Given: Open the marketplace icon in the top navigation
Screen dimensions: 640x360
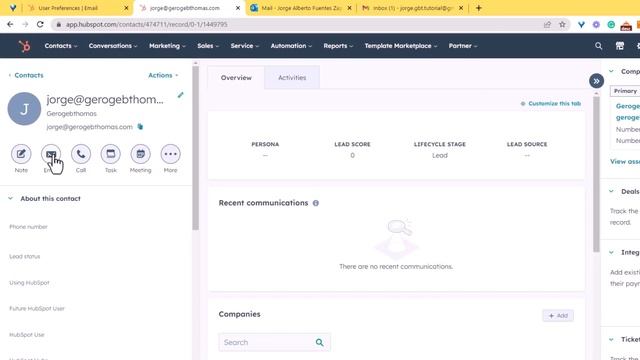Looking at the screenshot, I should (620, 46).
